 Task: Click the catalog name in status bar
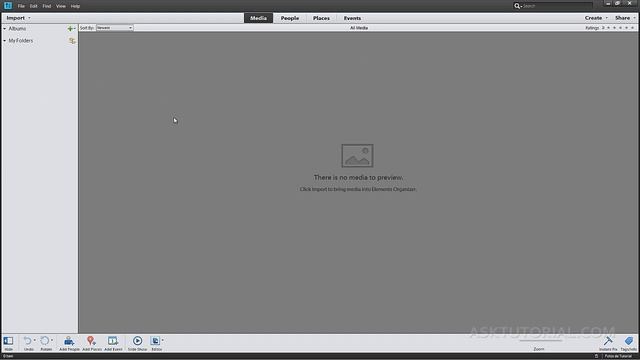click(x=618, y=356)
